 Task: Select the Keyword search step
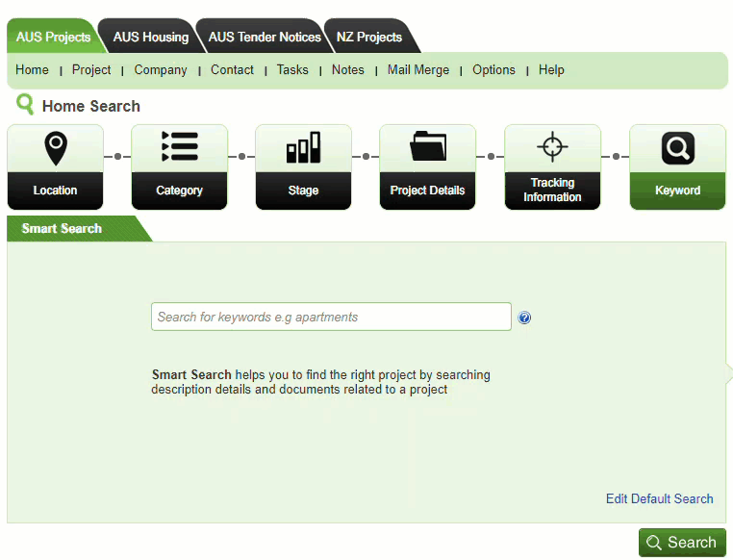click(677, 166)
